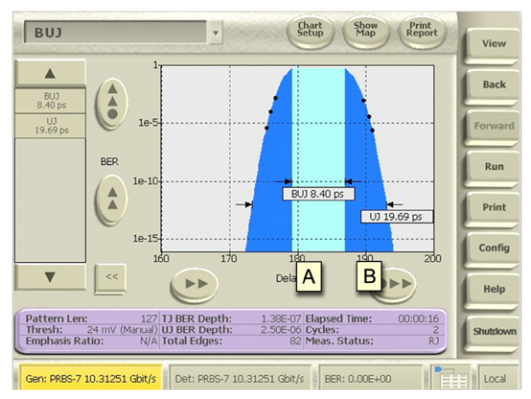Viewport: 531px width, 399px height.
Task: Click the BUJ title field
Action: pyautogui.click(x=115, y=32)
